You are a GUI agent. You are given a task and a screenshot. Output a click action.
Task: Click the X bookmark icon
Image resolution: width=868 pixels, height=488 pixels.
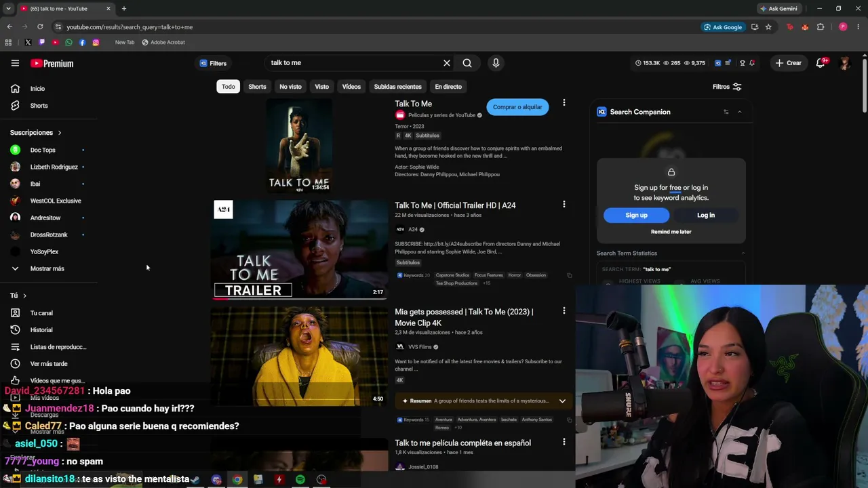pos(28,42)
